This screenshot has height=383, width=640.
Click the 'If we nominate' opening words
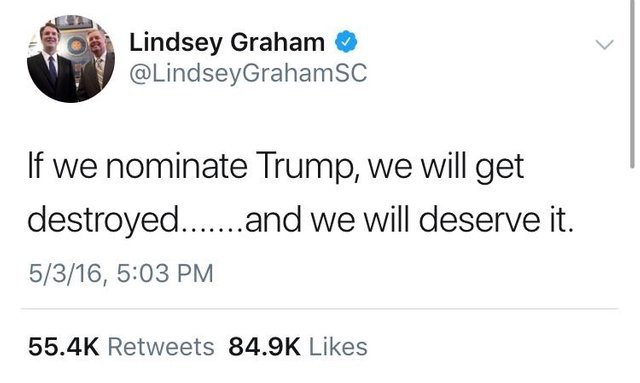pyautogui.click(x=137, y=166)
